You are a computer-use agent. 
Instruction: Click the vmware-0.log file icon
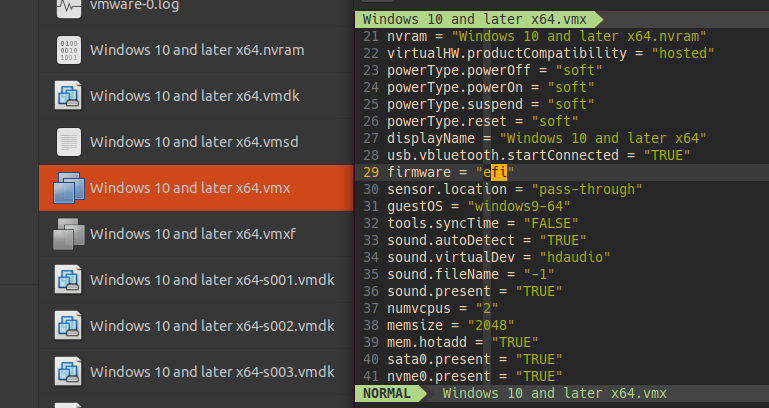click(69, 7)
